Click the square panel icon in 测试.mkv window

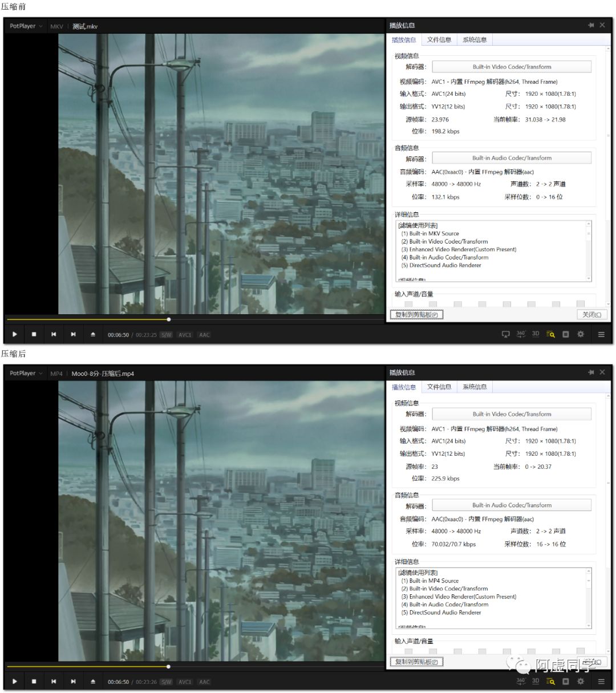[566, 334]
